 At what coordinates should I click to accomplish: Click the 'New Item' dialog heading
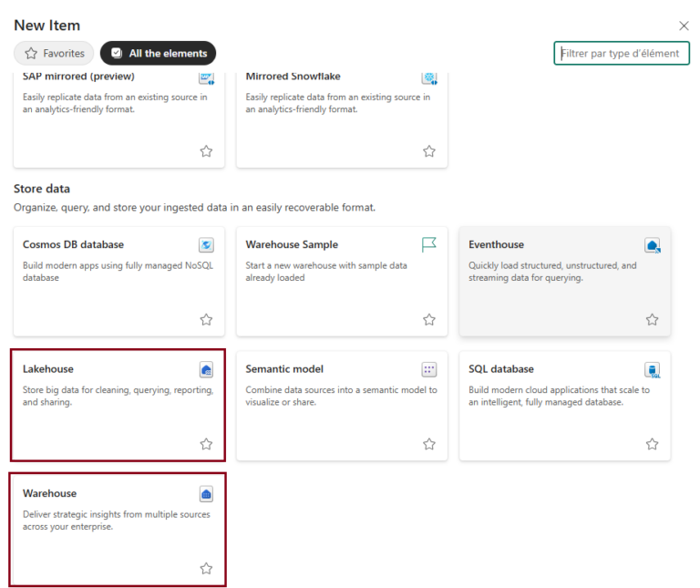click(47, 26)
